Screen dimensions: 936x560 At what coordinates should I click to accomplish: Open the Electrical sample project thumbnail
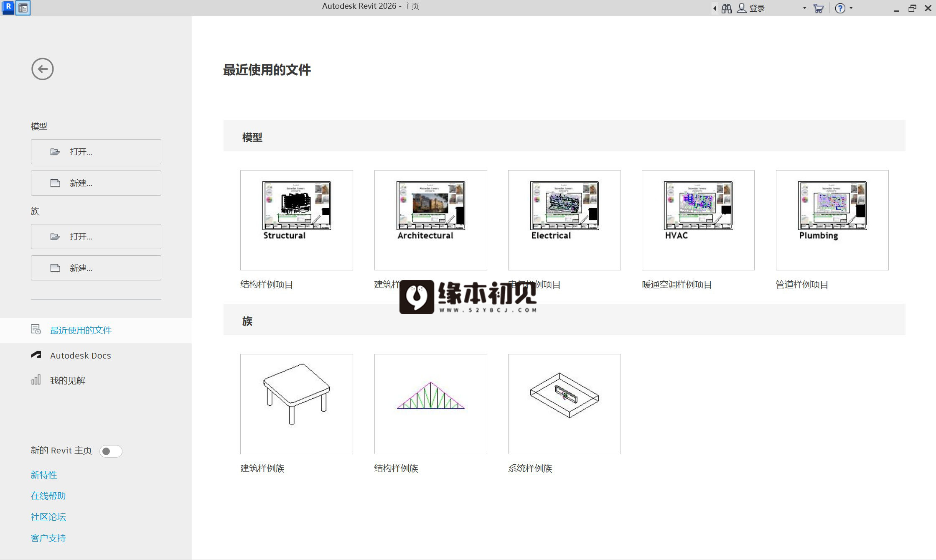pos(565,220)
